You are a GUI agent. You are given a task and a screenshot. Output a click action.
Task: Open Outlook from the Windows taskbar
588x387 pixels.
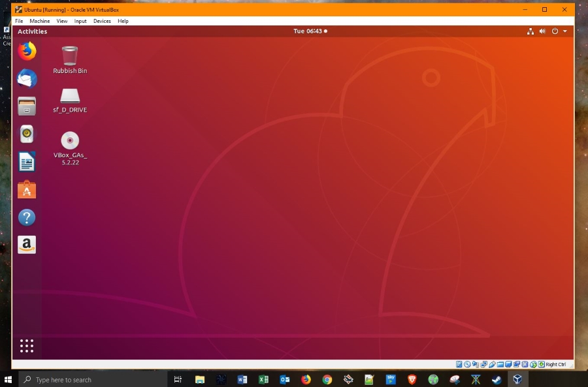tap(285, 380)
